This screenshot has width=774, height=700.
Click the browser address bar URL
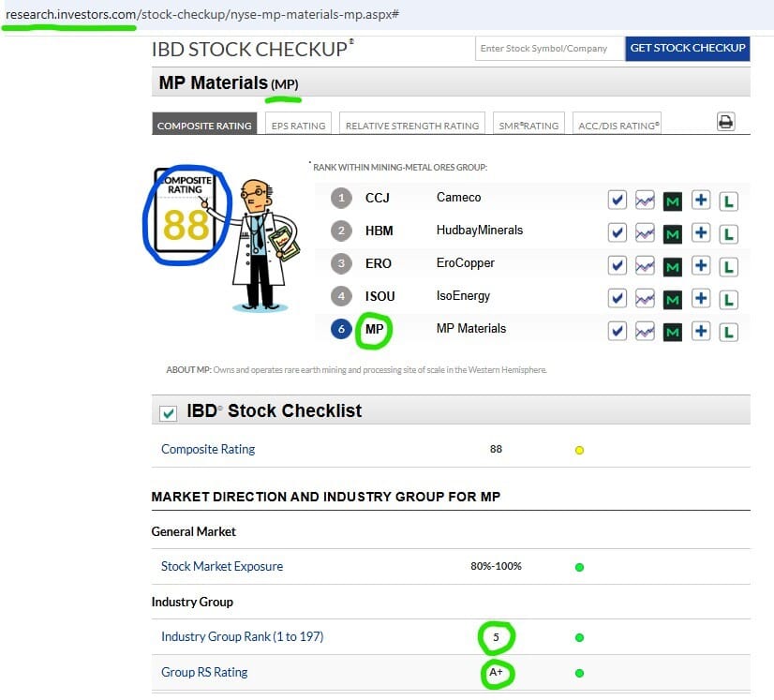[202, 14]
